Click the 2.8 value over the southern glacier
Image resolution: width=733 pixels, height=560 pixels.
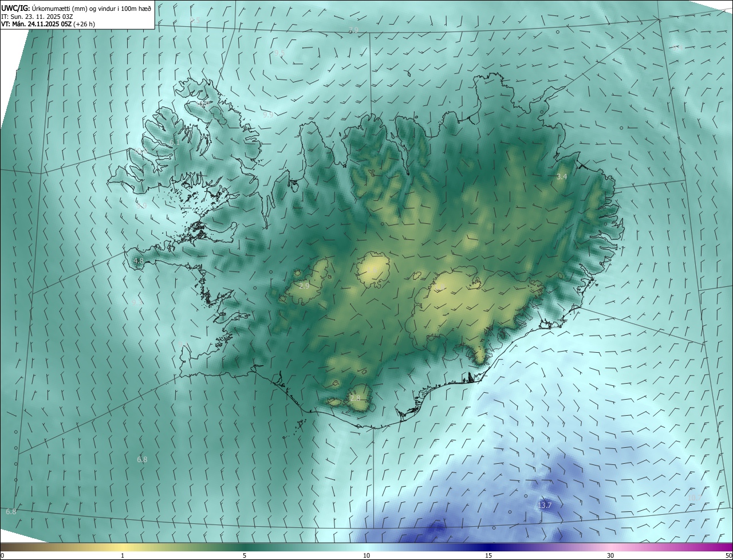pos(355,398)
